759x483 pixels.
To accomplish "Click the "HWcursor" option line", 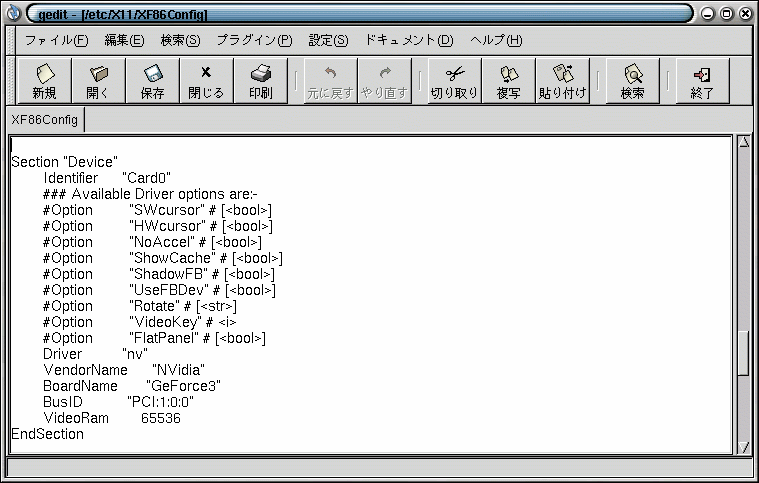I will (x=157, y=226).
